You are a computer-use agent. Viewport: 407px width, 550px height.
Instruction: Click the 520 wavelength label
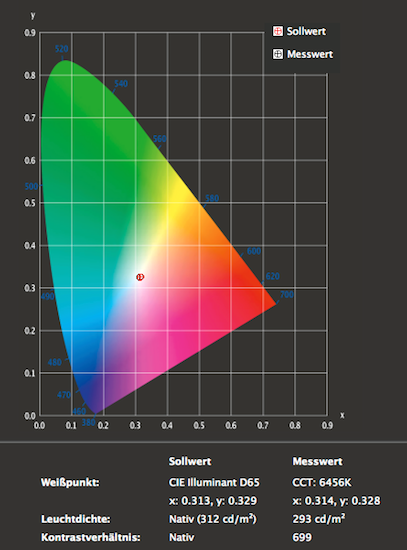(x=62, y=49)
